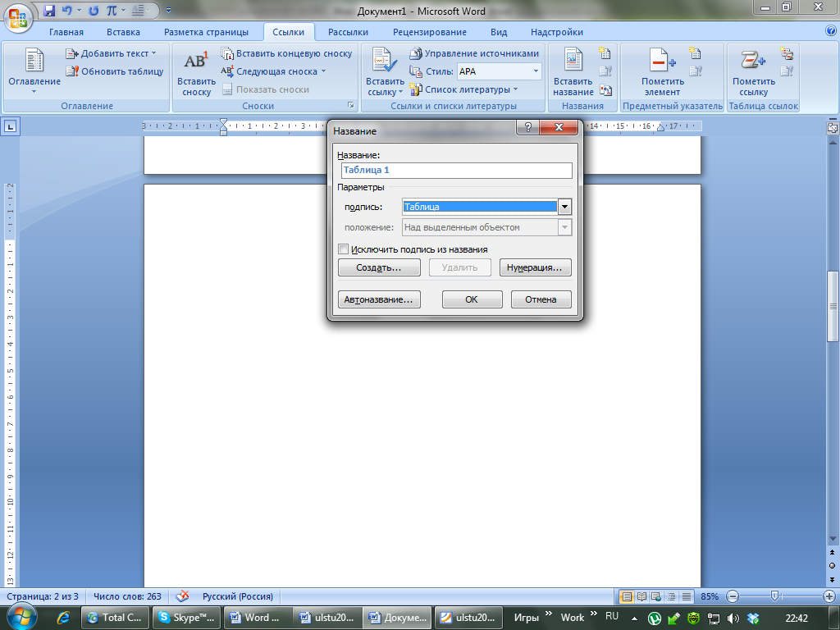Cancel the dialog with Отмена
Viewport: 840px width, 630px height.
click(541, 299)
